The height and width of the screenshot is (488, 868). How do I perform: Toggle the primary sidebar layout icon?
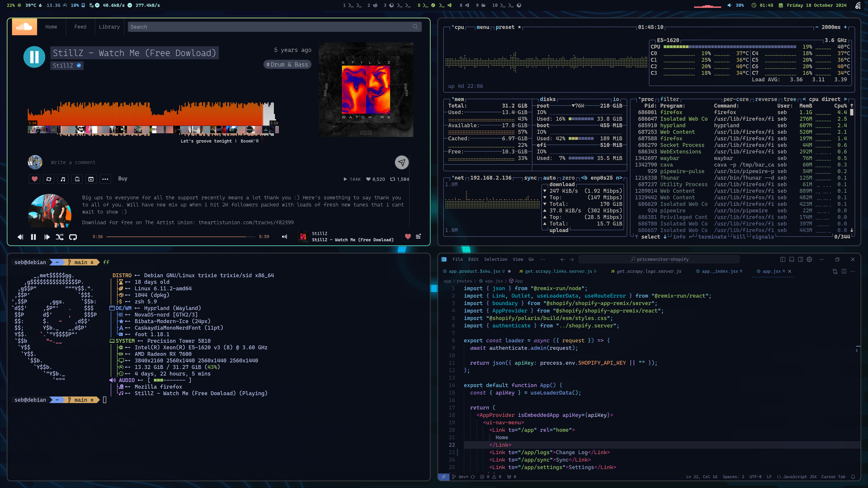pyautogui.click(x=783, y=259)
